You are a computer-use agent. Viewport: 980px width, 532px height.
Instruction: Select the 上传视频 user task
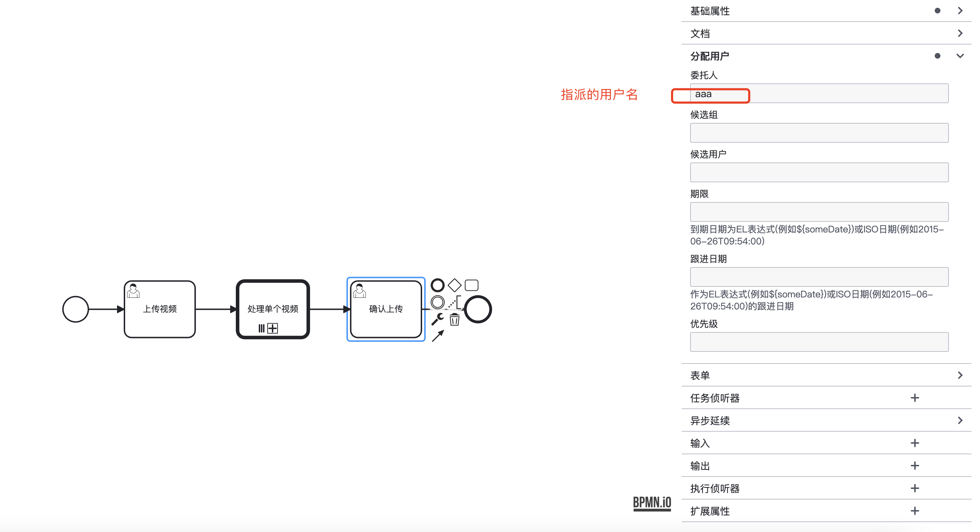160,309
